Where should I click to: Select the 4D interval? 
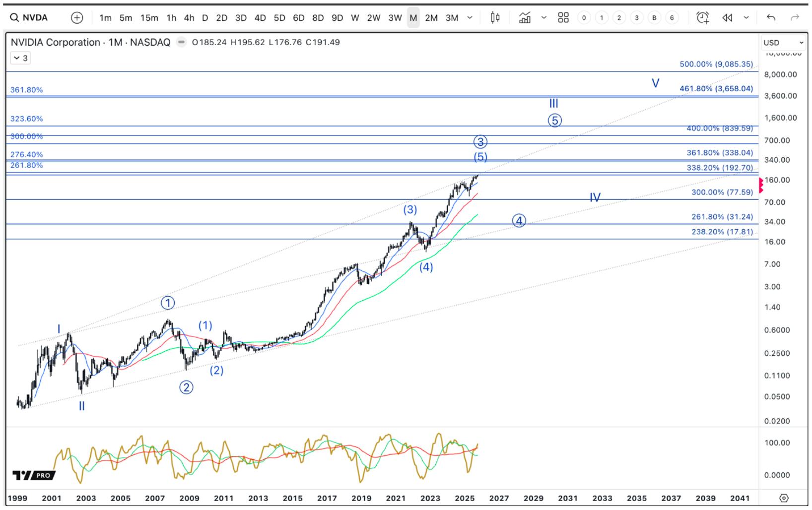point(260,18)
